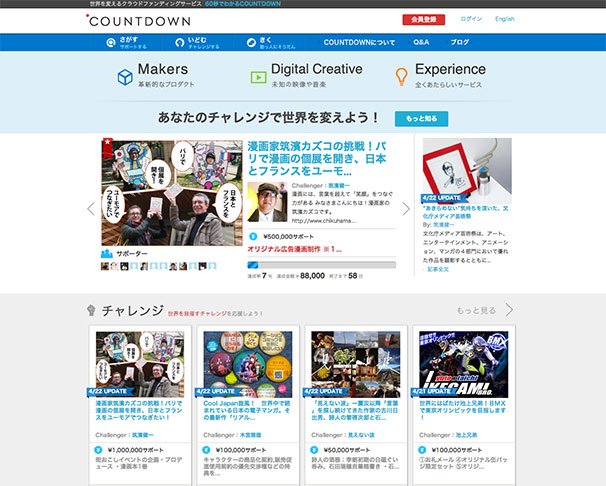Open ブログ in the nav bar

click(x=460, y=42)
